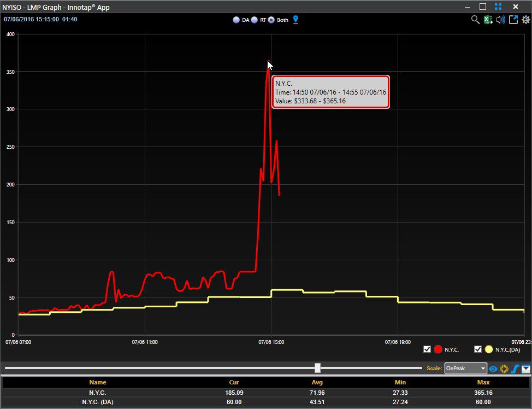Sort table by Cur column header
The height and width of the screenshot is (409, 532).
tap(234, 382)
